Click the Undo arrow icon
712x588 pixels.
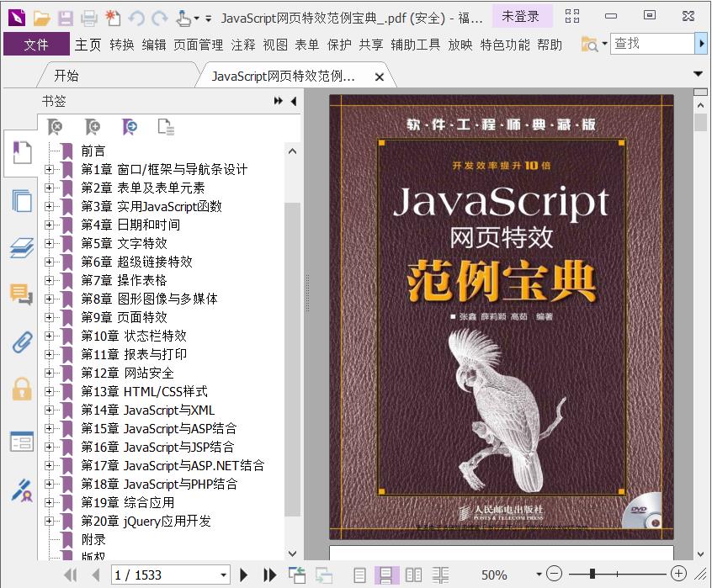tap(136, 19)
